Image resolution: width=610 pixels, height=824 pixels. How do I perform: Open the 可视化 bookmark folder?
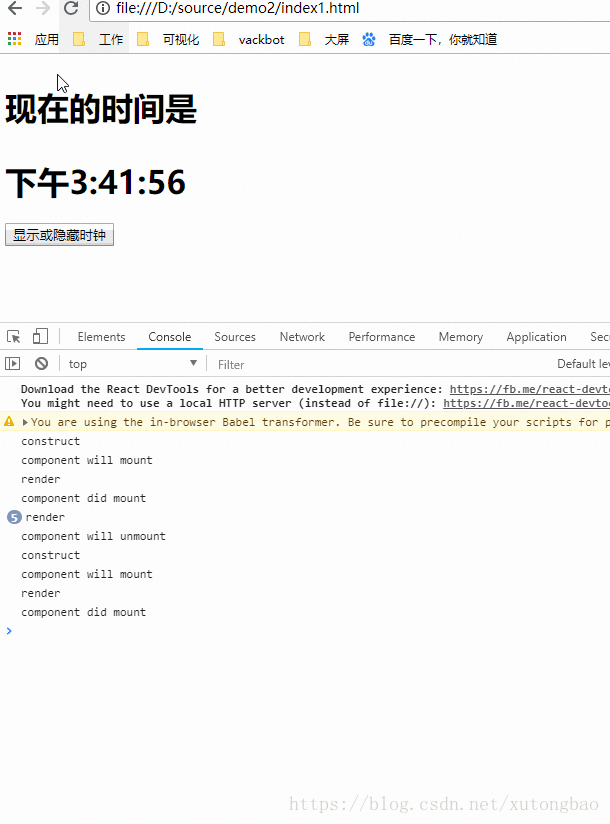point(168,39)
